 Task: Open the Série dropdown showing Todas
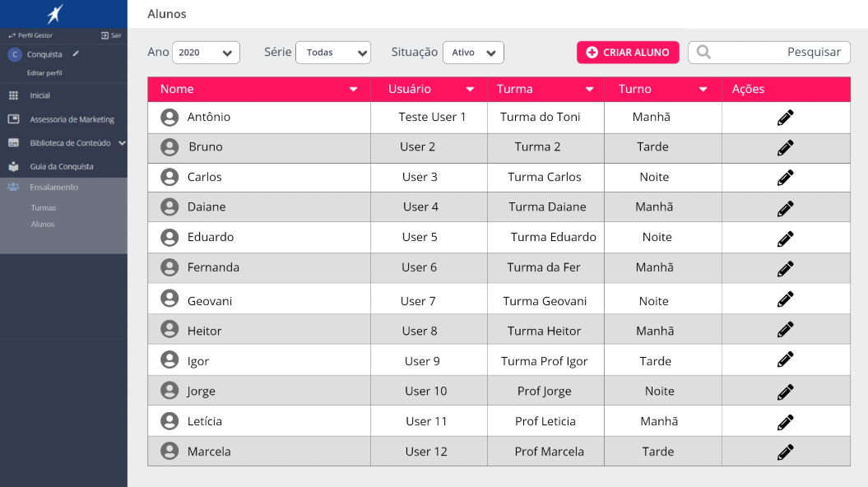(x=333, y=53)
